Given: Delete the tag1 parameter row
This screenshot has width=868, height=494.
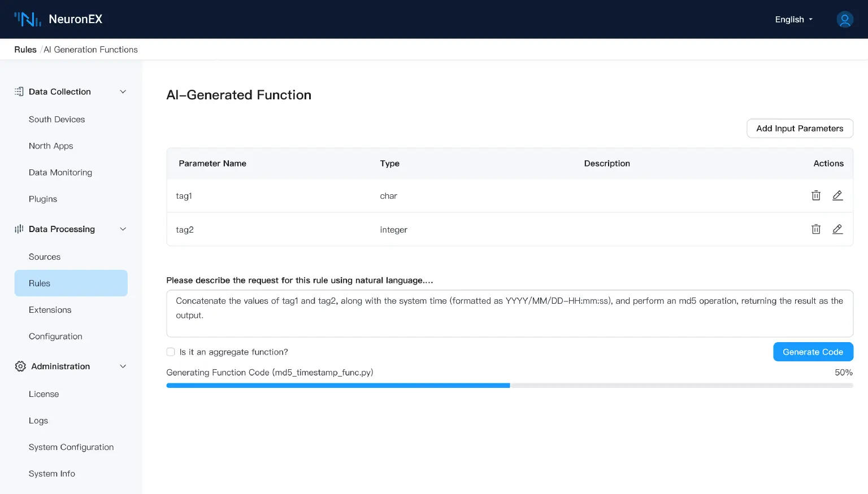Looking at the screenshot, I should coord(815,195).
